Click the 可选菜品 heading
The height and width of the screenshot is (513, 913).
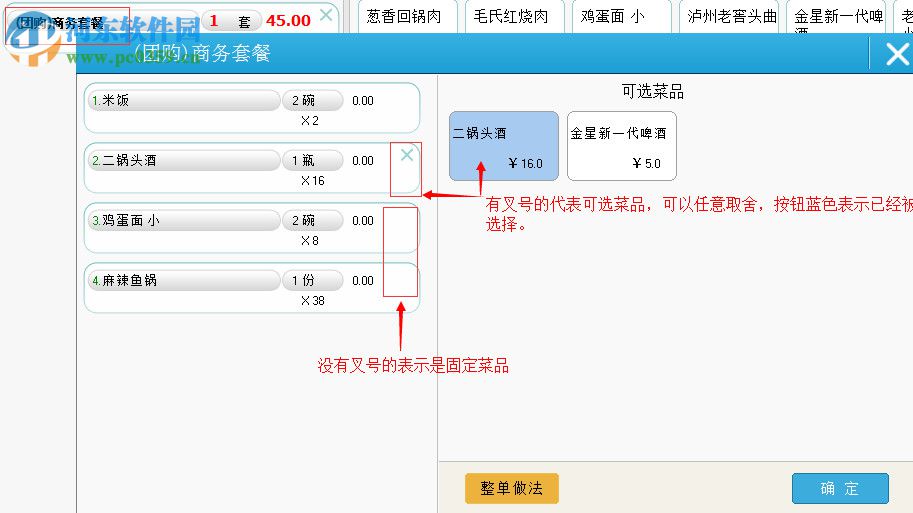click(652, 91)
